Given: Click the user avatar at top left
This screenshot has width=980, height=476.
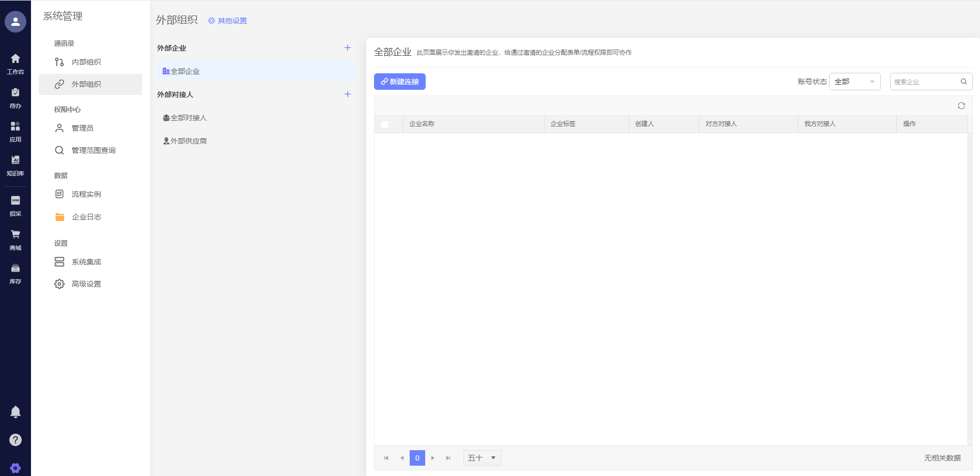Looking at the screenshot, I should tap(15, 22).
